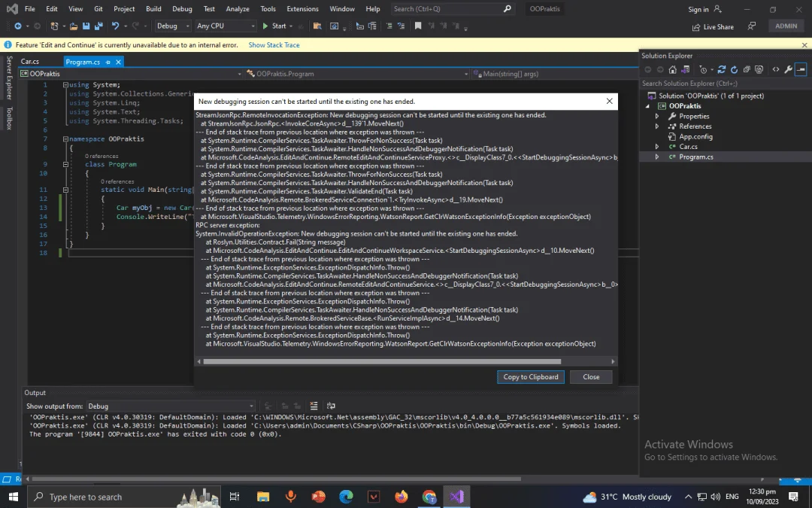Click the Navigate Backward arrow icon

(18, 26)
